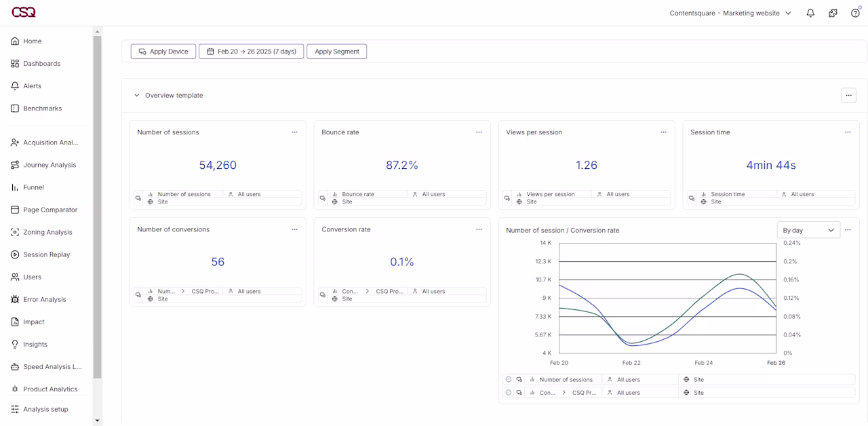This screenshot has height=426, width=868.
Task: Open Views per session widget options menu
Action: click(663, 132)
